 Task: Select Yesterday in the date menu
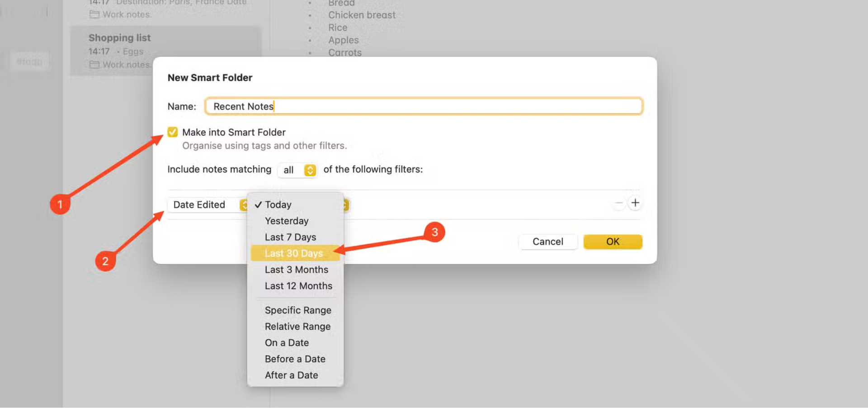[x=287, y=221]
